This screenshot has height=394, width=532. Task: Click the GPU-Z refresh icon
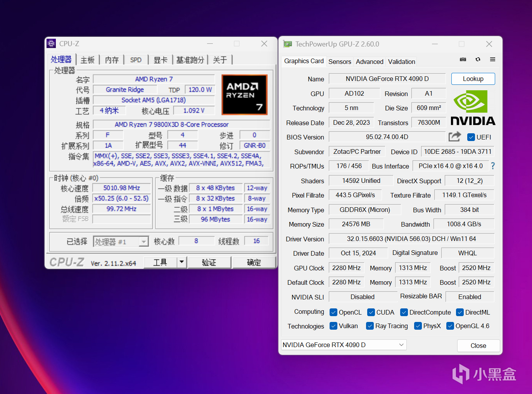(x=478, y=59)
